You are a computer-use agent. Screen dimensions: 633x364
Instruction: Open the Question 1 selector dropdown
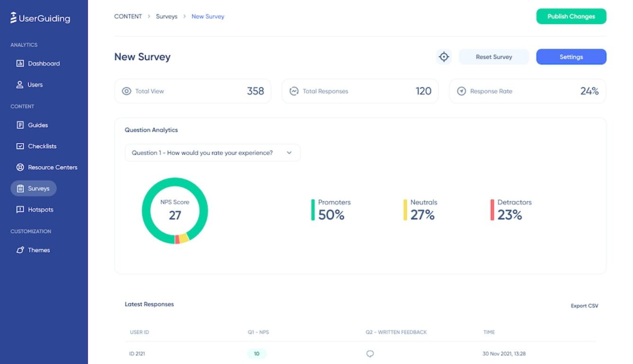click(212, 152)
